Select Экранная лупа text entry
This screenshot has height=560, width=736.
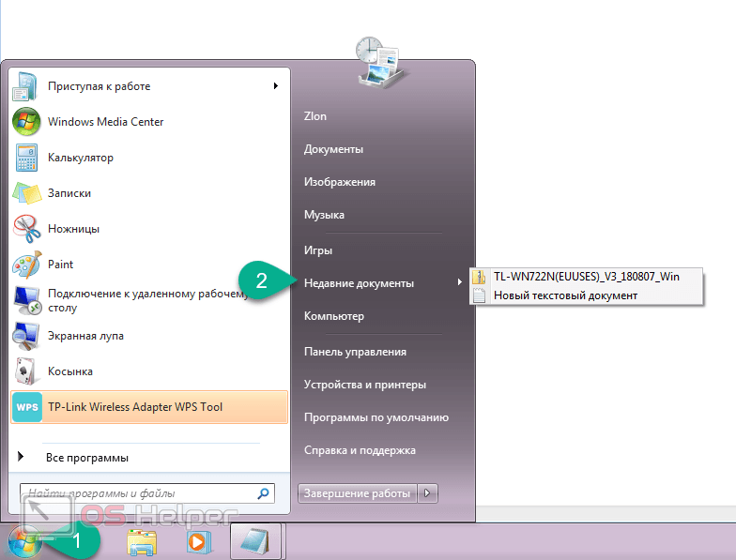(x=86, y=336)
